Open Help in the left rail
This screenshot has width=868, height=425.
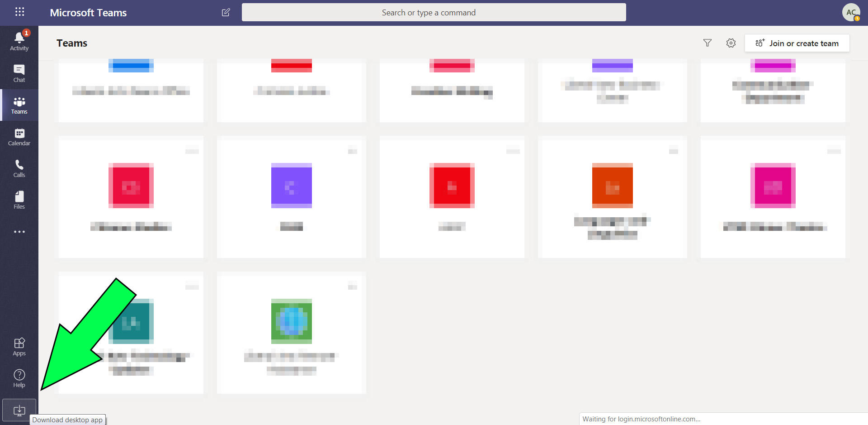[19, 378]
